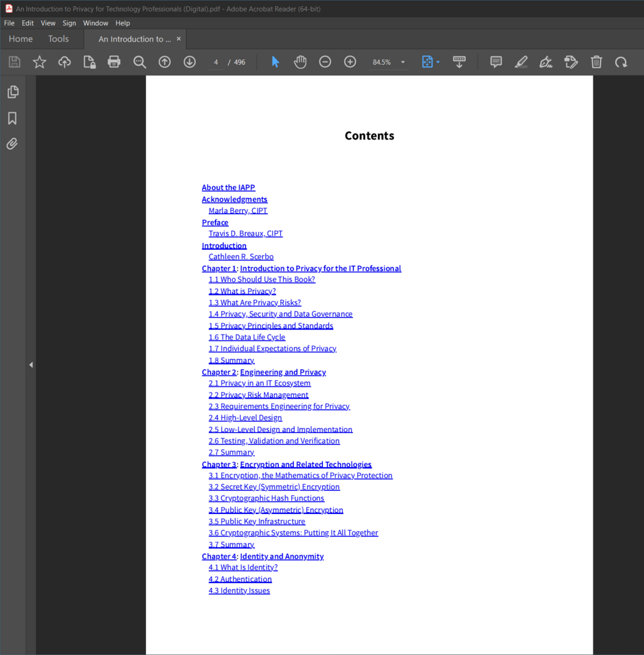Open Travis D. Breaux, CIPT link

pyautogui.click(x=245, y=233)
